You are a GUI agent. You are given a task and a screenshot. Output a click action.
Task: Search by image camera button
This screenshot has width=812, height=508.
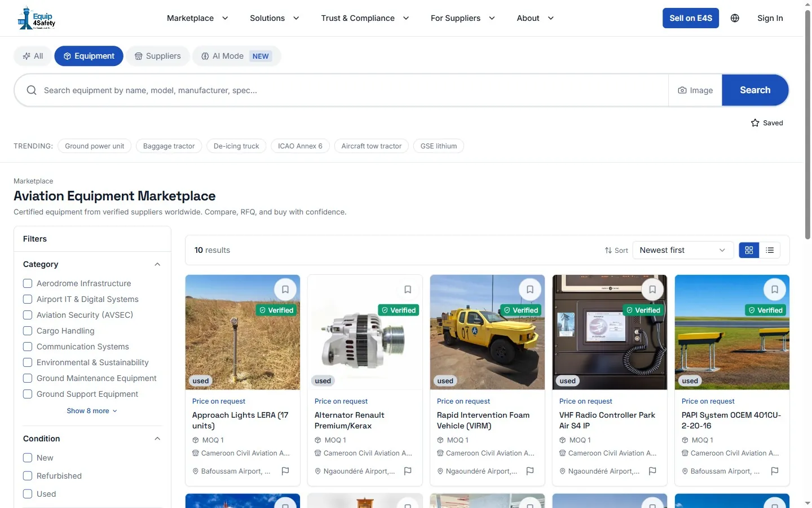point(695,90)
